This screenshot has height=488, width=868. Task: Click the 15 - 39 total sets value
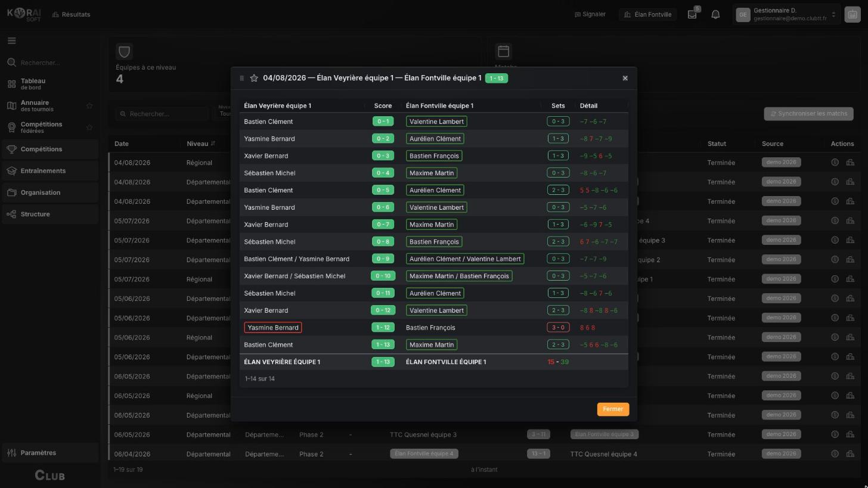pyautogui.click(x=558, y=362)
